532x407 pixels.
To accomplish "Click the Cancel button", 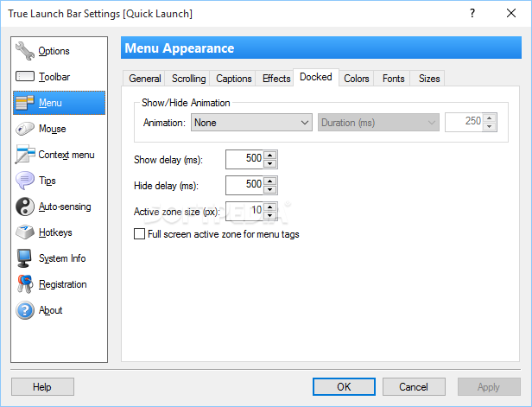I will click(414, 386).
